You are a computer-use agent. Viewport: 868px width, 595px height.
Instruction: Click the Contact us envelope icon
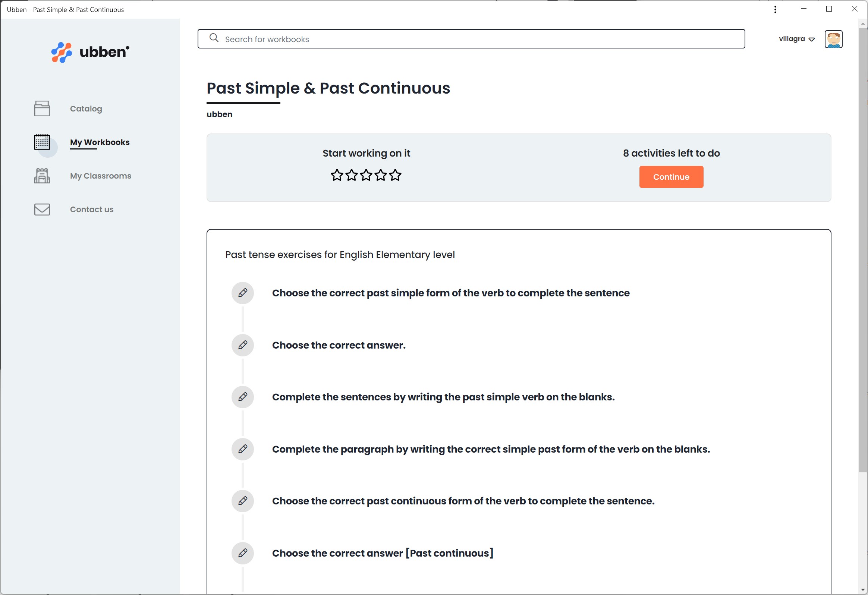42,209
